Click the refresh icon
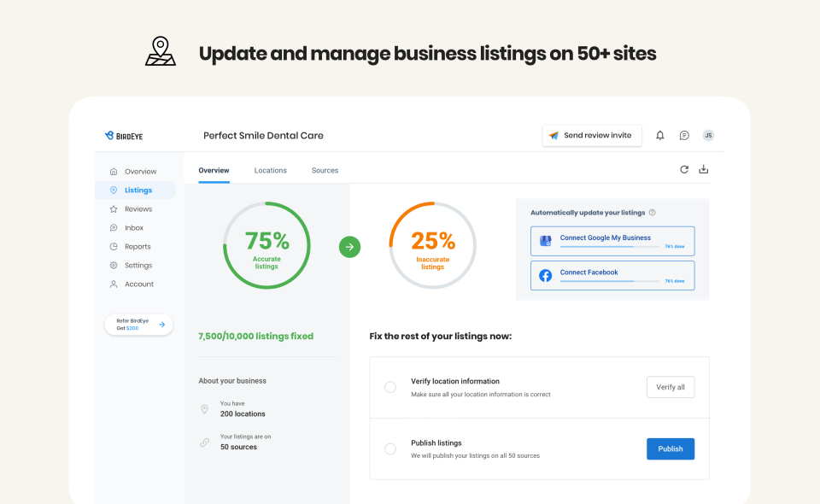This screenshot has width=820, height=504. pyautogui.click(x=684, y=169)
